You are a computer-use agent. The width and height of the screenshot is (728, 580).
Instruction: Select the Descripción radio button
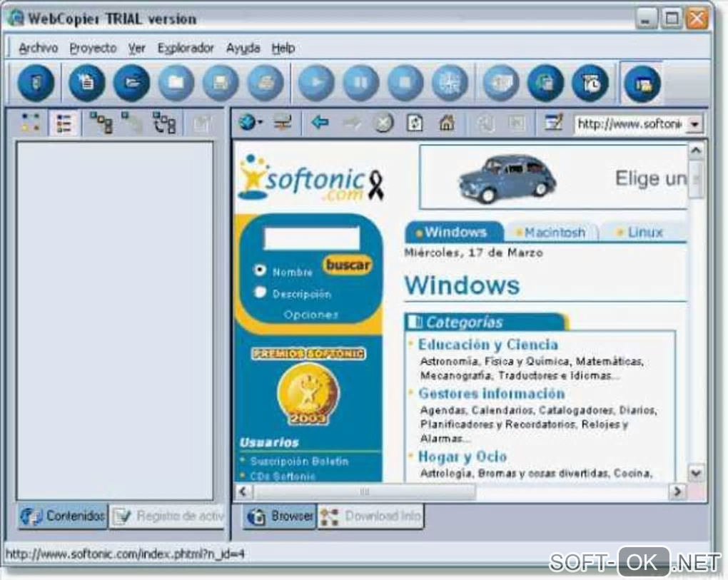tap(260, 292)
